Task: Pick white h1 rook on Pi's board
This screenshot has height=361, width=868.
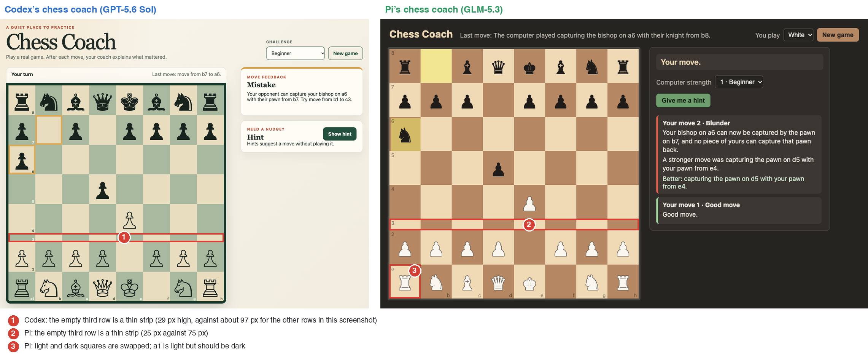Action: (x=623, y=283)
